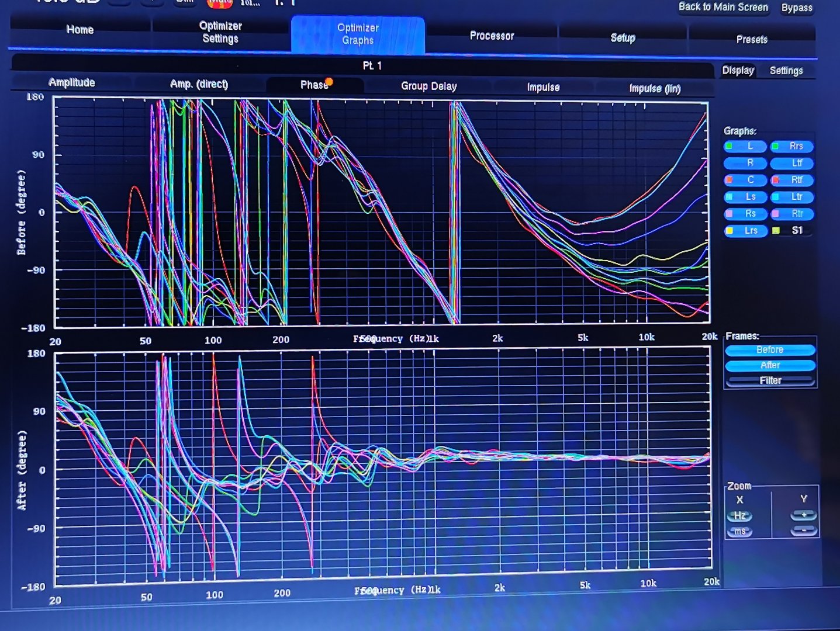Open the Settings panel beside Display
This screenshot has width=840, height=631.
pos(786,71)
